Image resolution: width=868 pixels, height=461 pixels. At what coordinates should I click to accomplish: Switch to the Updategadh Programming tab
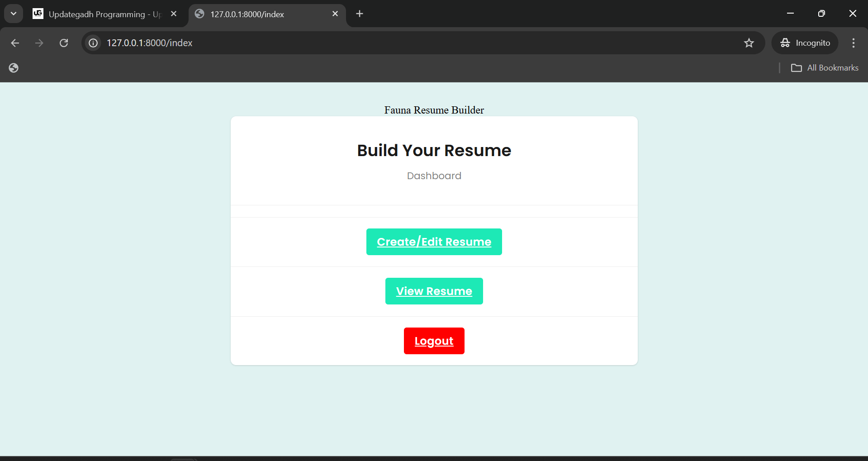(x=97, y=14)
